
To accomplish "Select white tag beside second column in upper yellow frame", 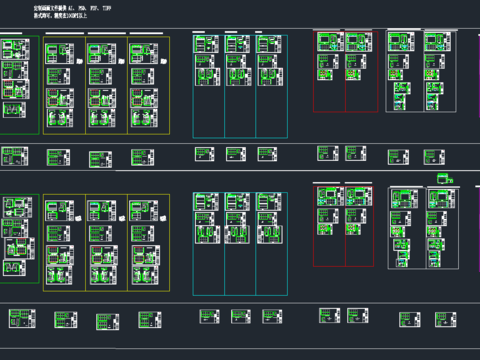I will click(122, 61).
